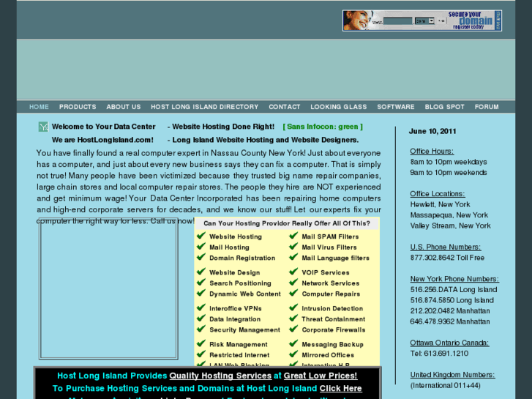532x399 pixels.
Task: Click the U.S. Phone Numbers: heading
Action: click(446, 247)
